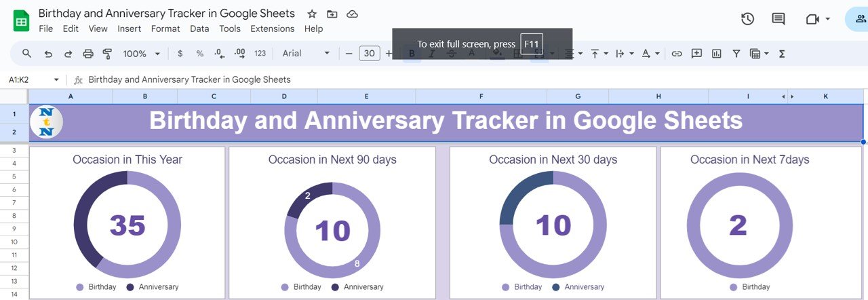
Task: Open the Arial font dropdown
Action: 306,53
